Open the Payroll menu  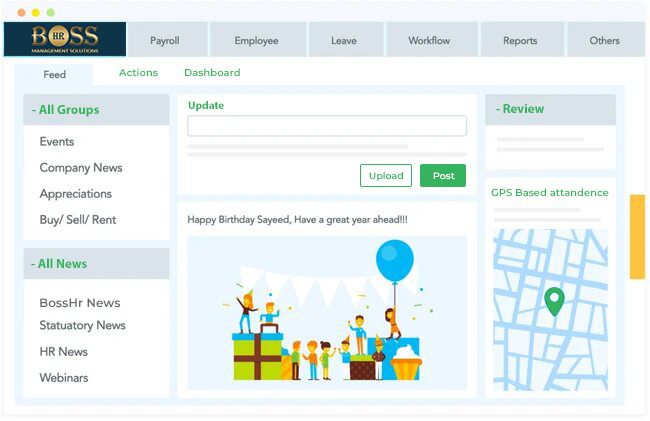pyautogui.click(x=167, y=40)
